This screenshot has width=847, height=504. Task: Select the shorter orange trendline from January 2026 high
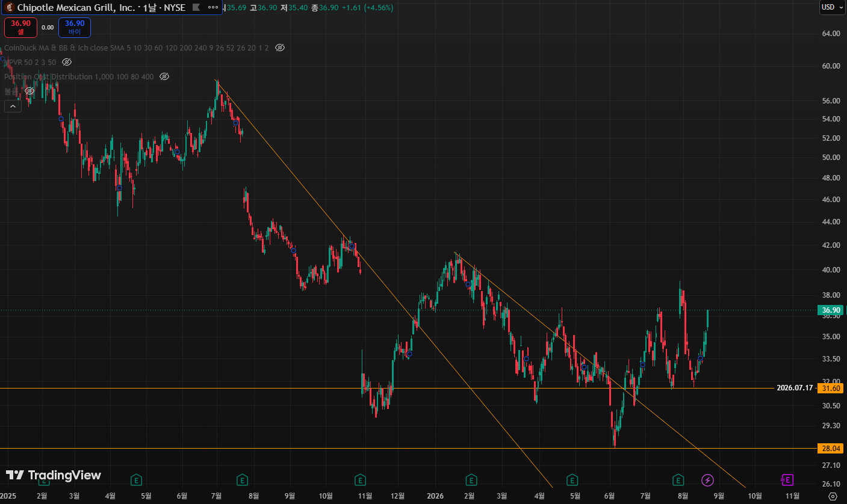tap(600, 370)
